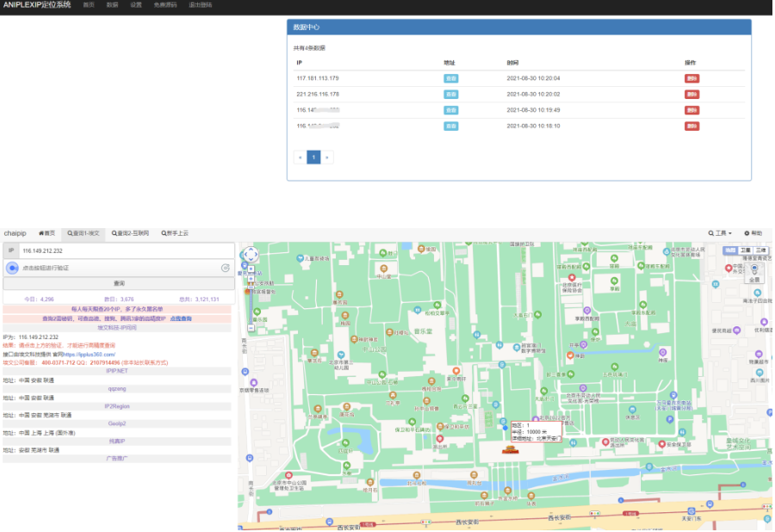This screenshot has width=775, height=532.
Task: Open the 全景 panorama view icon
Action: point(754,269)
